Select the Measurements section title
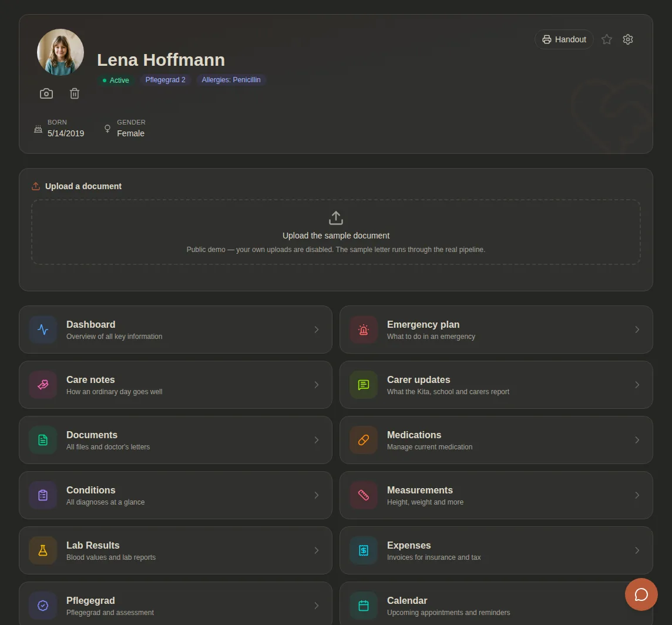The height and width of the screenshot is (625, 672). click(x=419, y=490)
